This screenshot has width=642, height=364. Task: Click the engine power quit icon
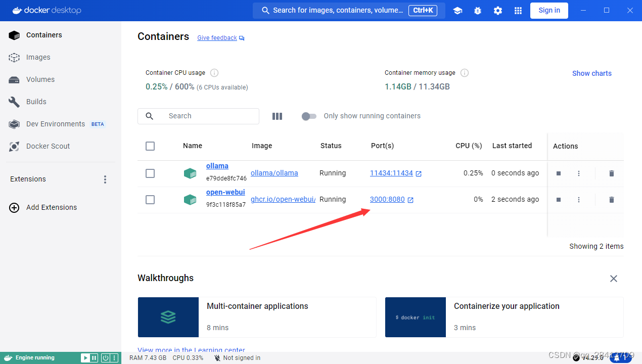(x=105, y=358)
